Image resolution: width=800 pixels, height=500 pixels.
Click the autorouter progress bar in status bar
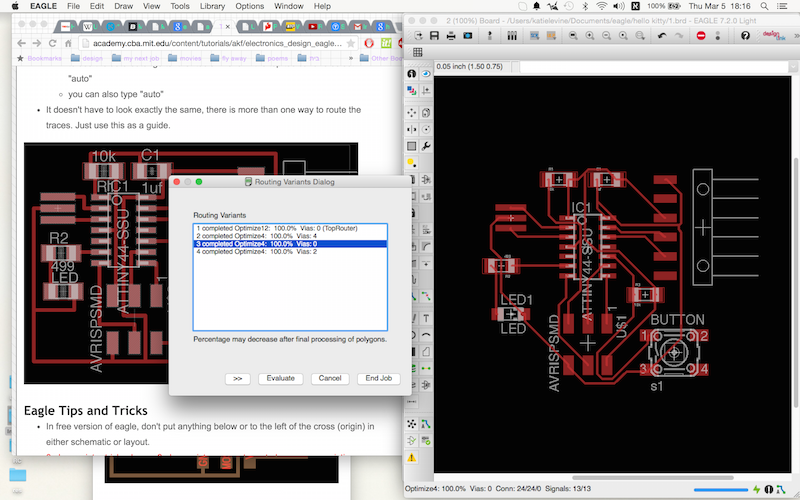click(x=721, y=490)
